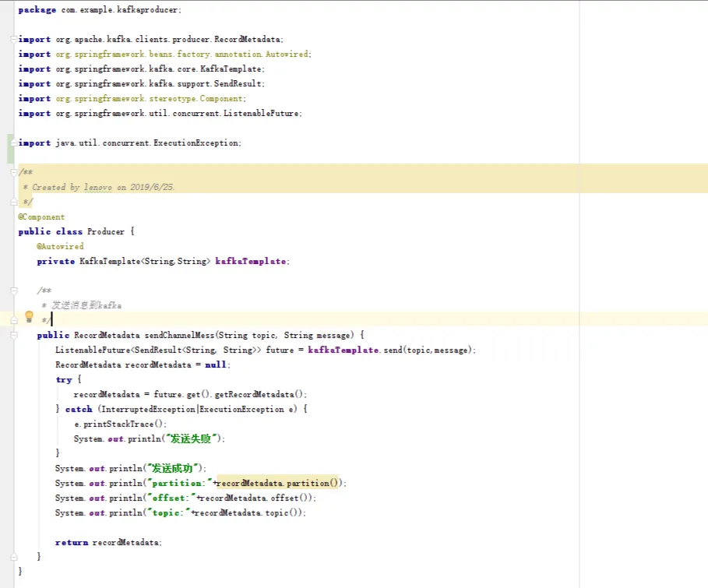Click the package com.example.kafkaproducer line
708x588 pixels.
pos(100,10)
